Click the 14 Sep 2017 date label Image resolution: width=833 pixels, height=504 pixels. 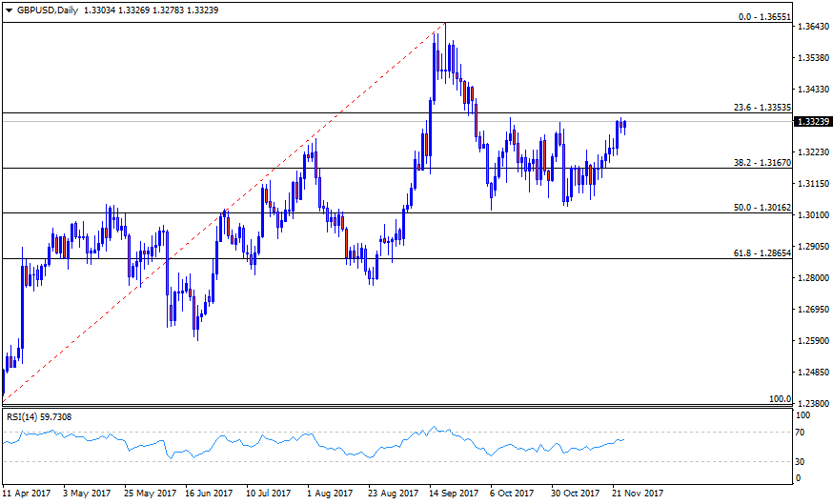454,494
